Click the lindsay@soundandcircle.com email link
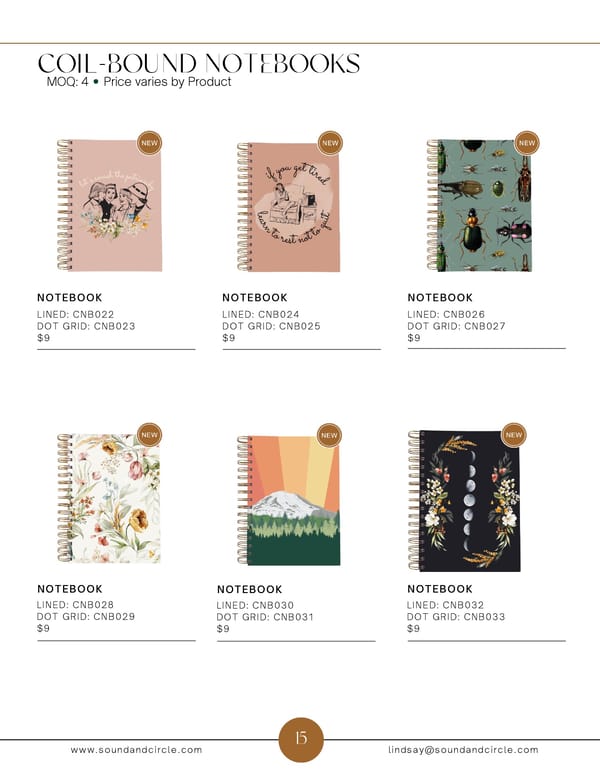 (463, 750)
